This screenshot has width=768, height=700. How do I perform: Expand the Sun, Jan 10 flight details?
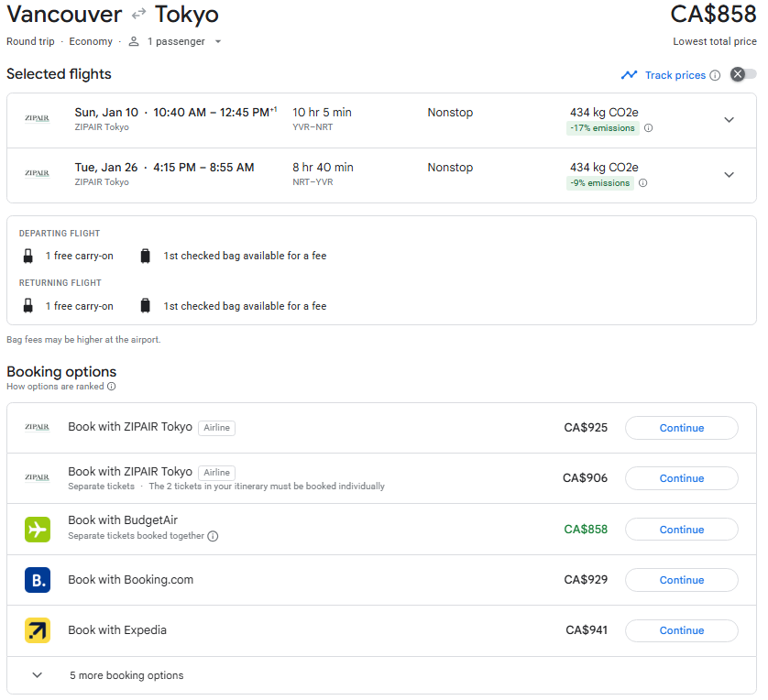click(x=729, y=120)
